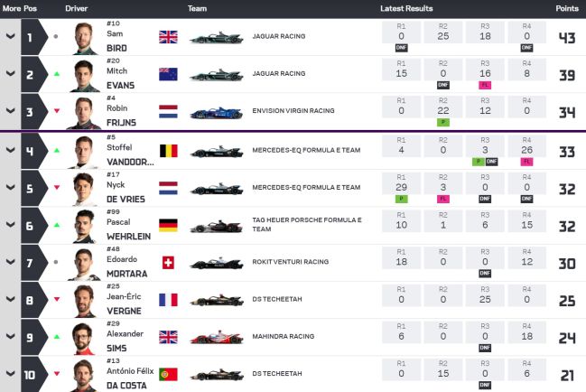
Task: Expand Sam Bird's row chevron
Action: tap(10, 37)
